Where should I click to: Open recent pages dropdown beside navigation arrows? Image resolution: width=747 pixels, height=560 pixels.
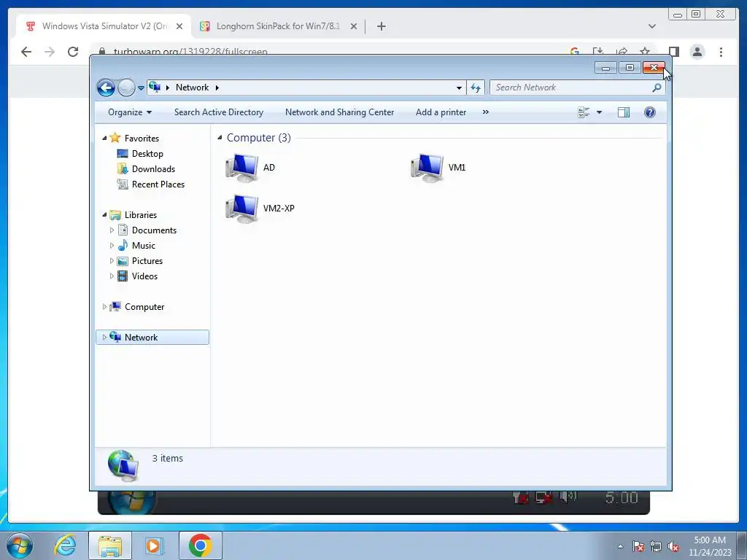point(141,88)
